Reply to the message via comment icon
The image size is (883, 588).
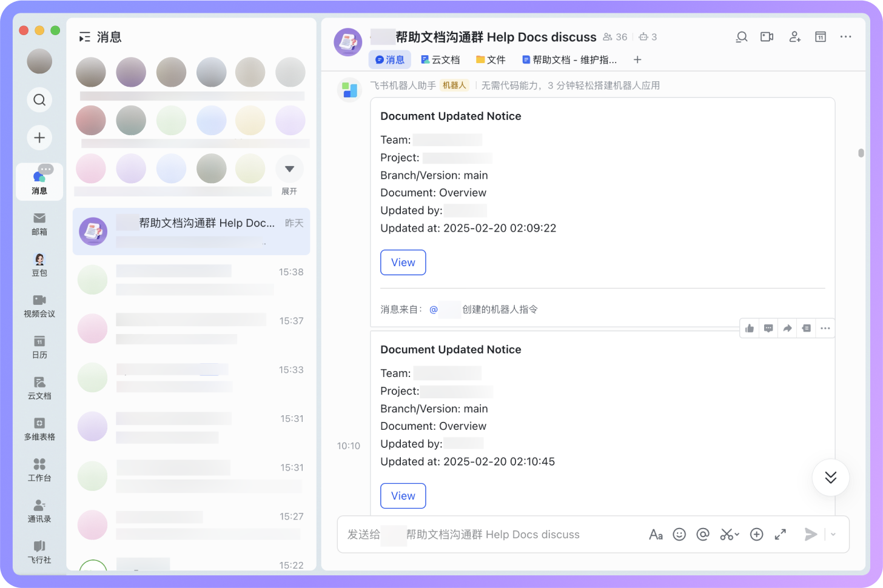[x=768, y=329]
